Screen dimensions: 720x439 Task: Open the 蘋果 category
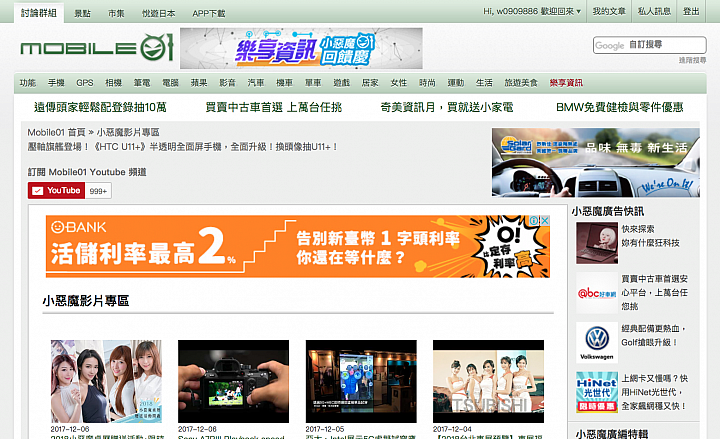click(x=199, y=83)
